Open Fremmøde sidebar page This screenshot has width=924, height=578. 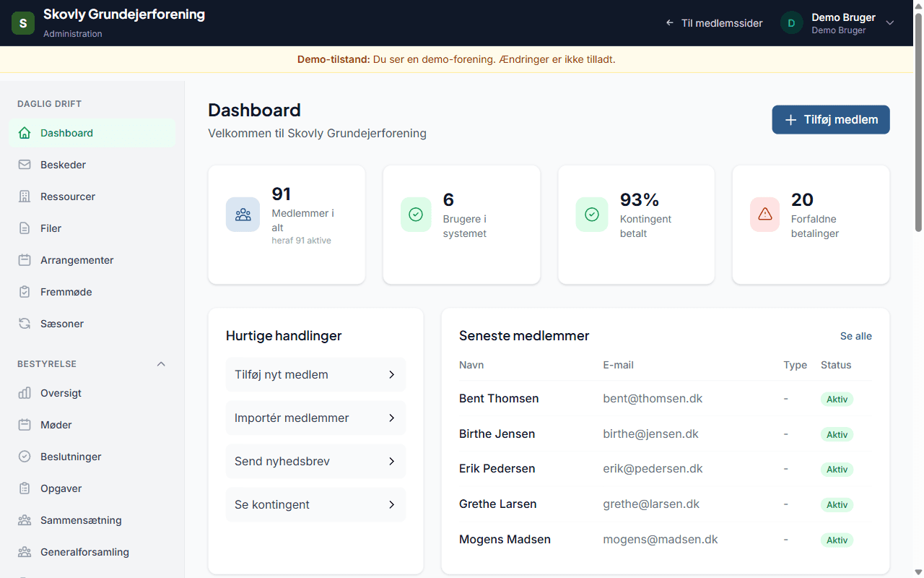click(92, 292)
